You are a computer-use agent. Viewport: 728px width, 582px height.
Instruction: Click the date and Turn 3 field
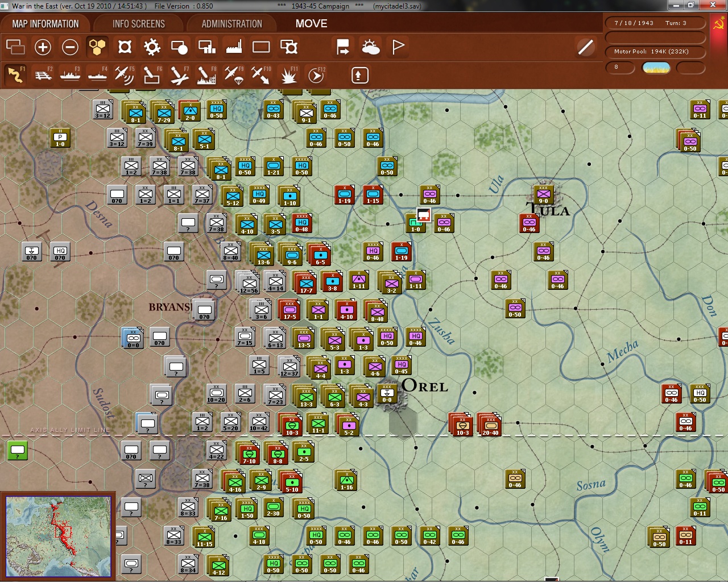coord(655,23)
